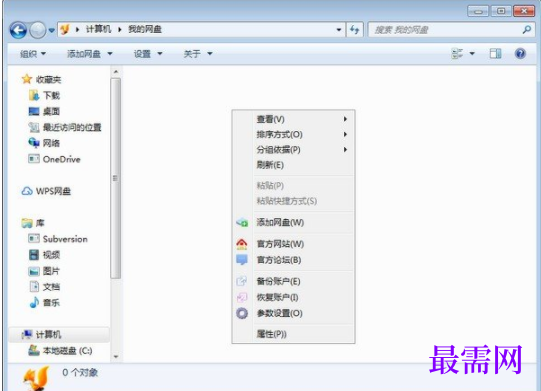
Task: Select 计算机 in the navigation pane
Action: [48, 334]
